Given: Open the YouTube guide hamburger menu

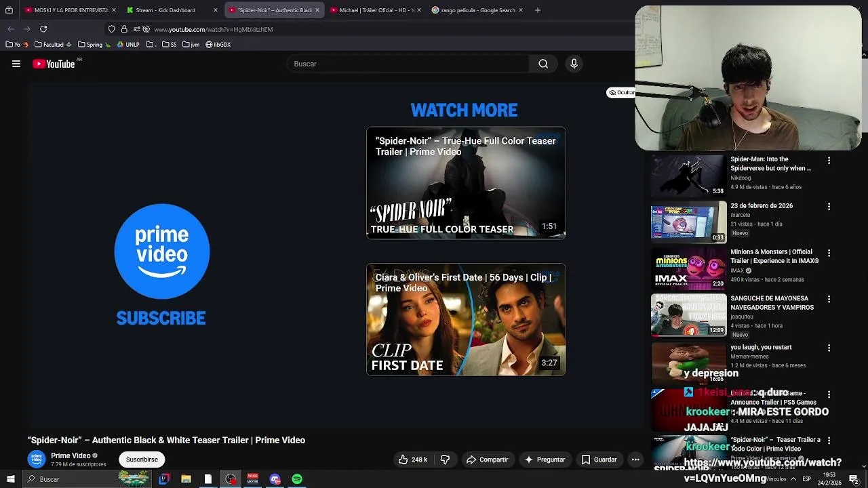Looking at the screenshot, I should pyautogui.click(x=16, y=64).
